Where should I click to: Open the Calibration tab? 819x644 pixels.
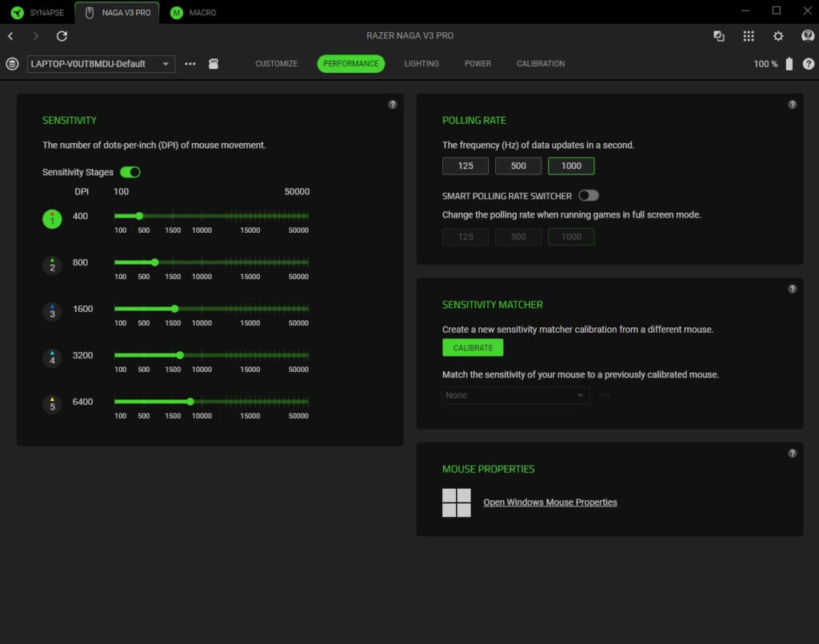click(541, 64)
